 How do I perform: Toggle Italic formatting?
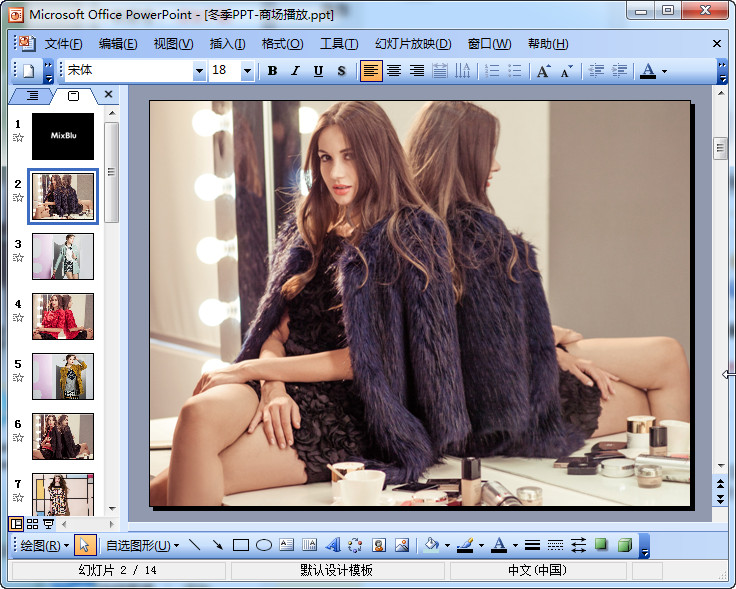pos(295,71)
